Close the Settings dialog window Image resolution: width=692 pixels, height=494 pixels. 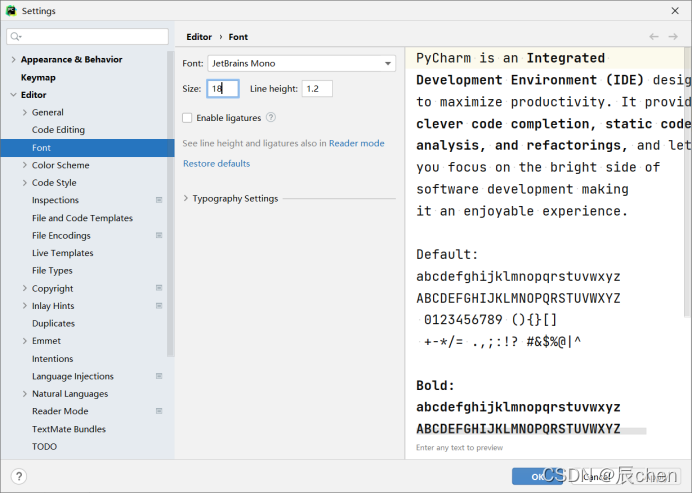[675, 11]
